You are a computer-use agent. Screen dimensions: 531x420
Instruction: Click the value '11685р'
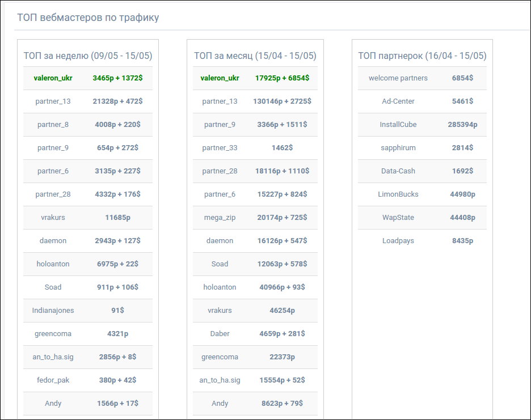pos(117,218)
